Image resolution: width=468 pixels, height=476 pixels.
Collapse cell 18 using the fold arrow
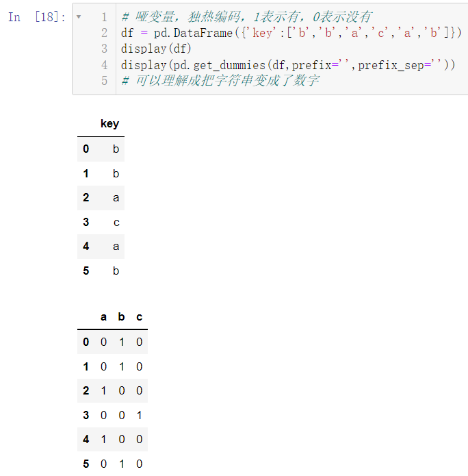(79, 16)
